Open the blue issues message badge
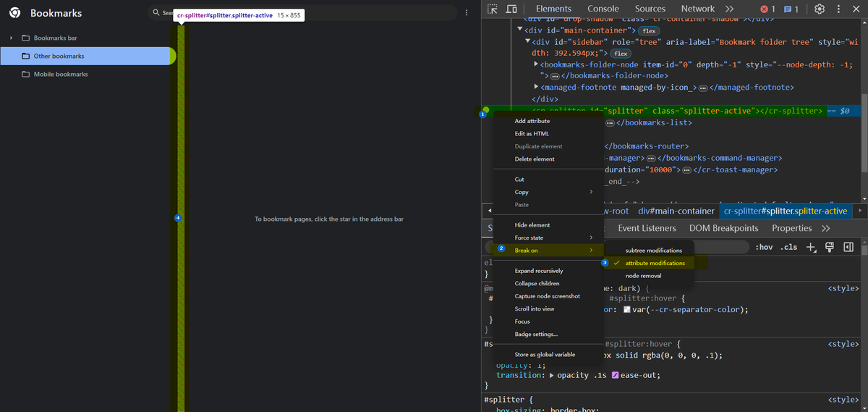This screenshot has height=412, width=868. pyautogui.click(x=791, y=9)
